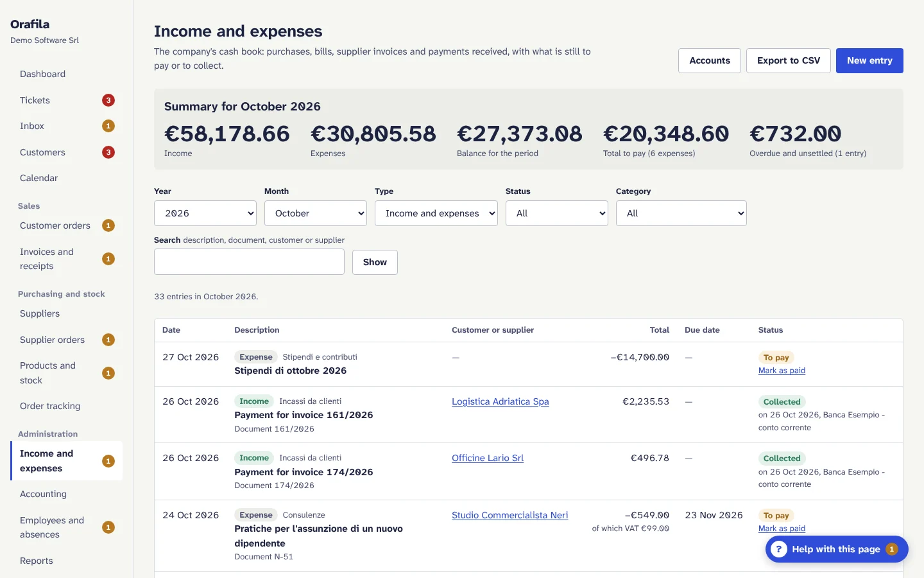
Task: Create a New entry
Action: click(x=869, y=60)
